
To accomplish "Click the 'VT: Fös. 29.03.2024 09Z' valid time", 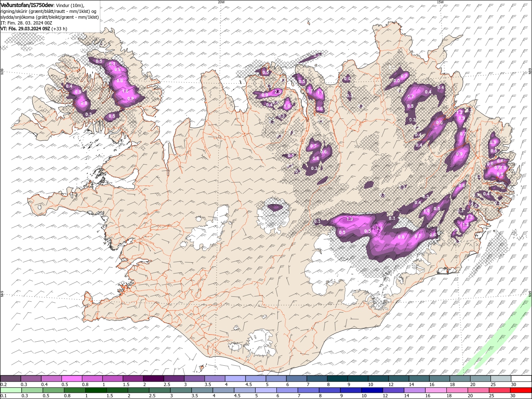I will click(x=25, y=29).
